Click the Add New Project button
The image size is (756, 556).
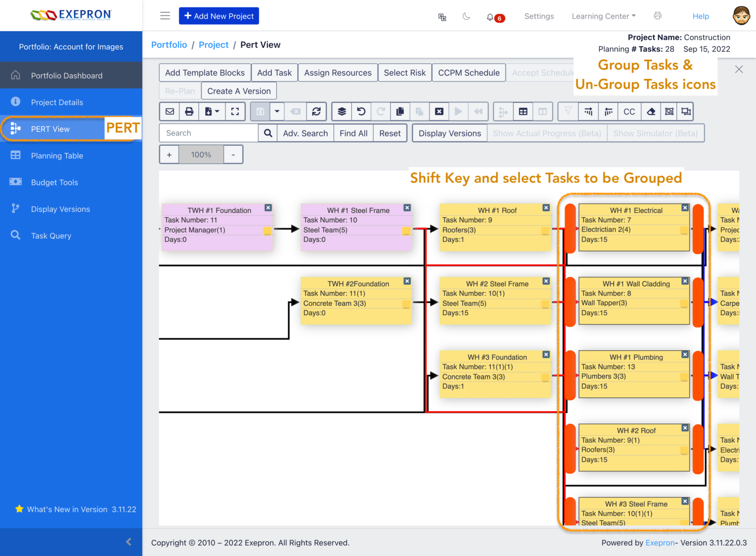(219, 16)
